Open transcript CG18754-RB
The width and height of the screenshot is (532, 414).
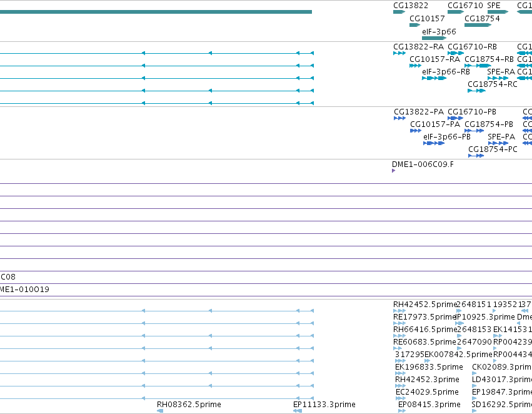tap(489, 59)
